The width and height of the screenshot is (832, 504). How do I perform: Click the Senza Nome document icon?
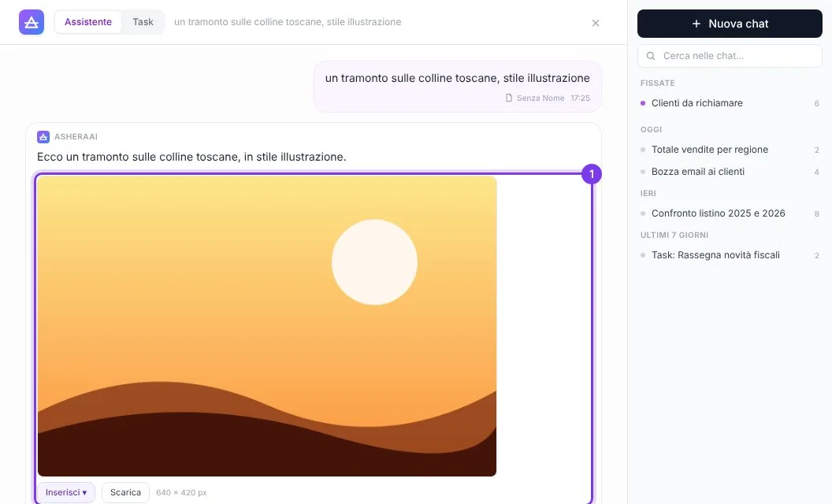(x=509, y=98)
